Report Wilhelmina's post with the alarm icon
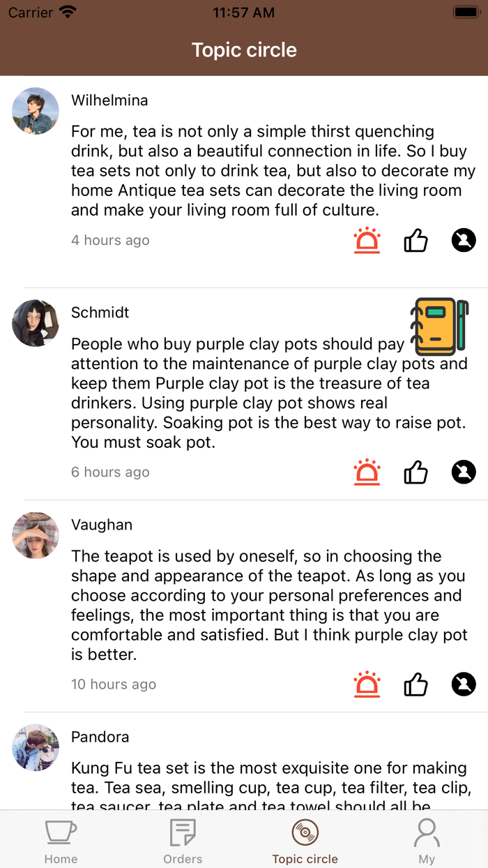 (x=367, y=241)
